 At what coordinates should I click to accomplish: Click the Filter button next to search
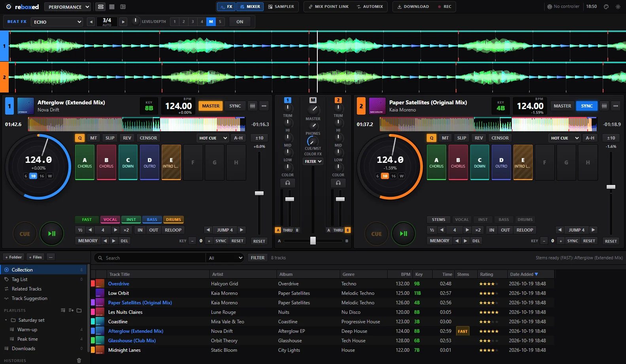(x=258, y=258)
